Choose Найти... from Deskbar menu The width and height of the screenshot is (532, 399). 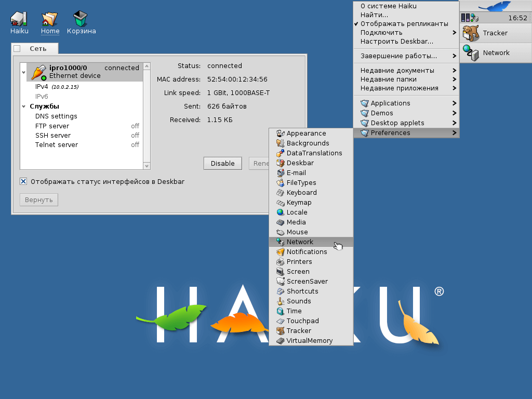406,15
